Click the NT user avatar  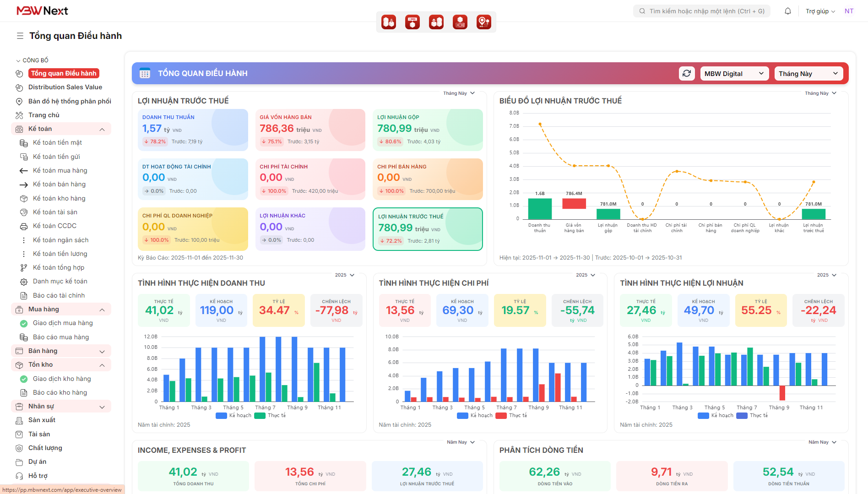coord(849,11)
